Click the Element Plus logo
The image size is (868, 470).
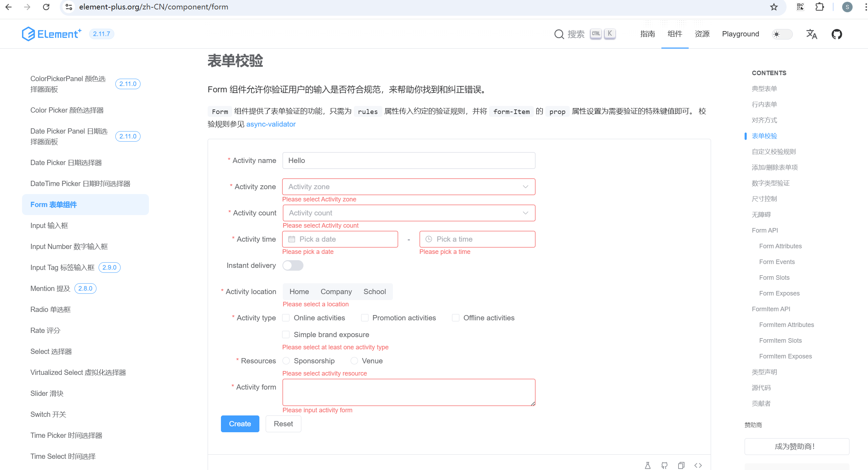click(x=51, y=34)
